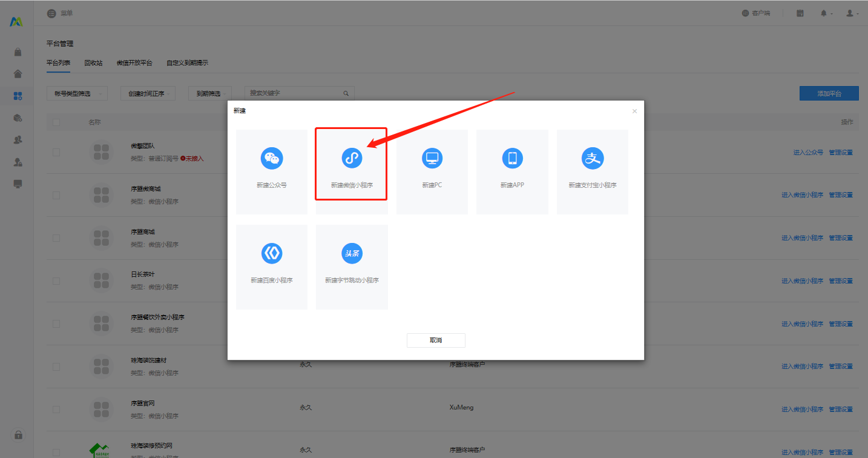
Task: Check the 序盟商城 row checkbox
Action: (56, 238)
